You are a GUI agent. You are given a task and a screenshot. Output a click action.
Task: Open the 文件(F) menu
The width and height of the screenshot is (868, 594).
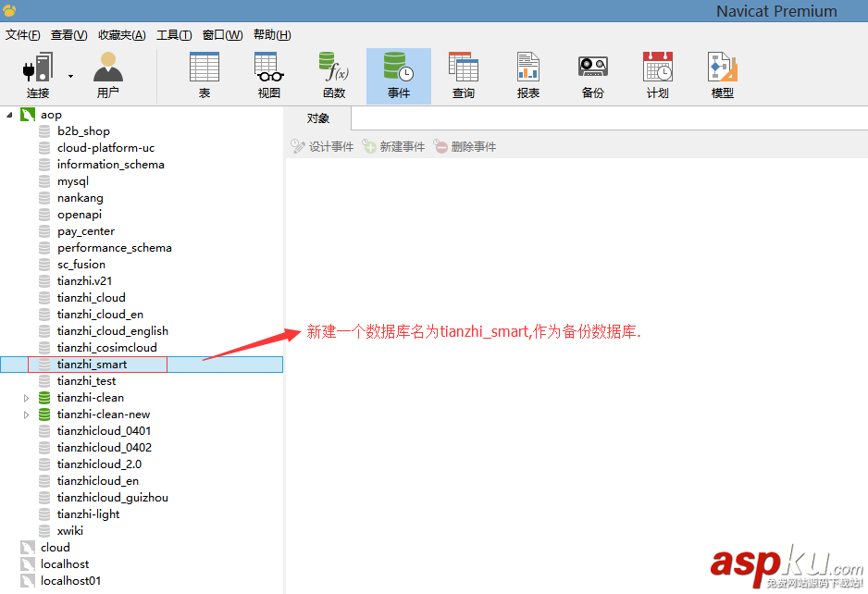click(x=23, y=35)
